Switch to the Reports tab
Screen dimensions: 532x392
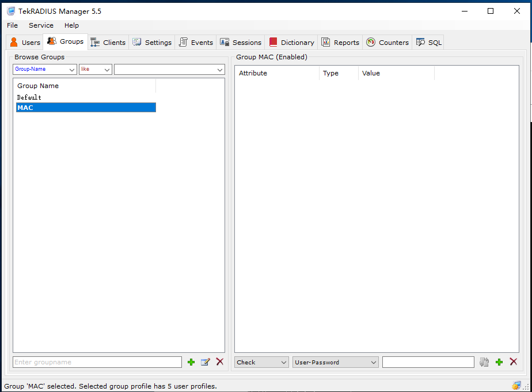click(x=340, y=43)
